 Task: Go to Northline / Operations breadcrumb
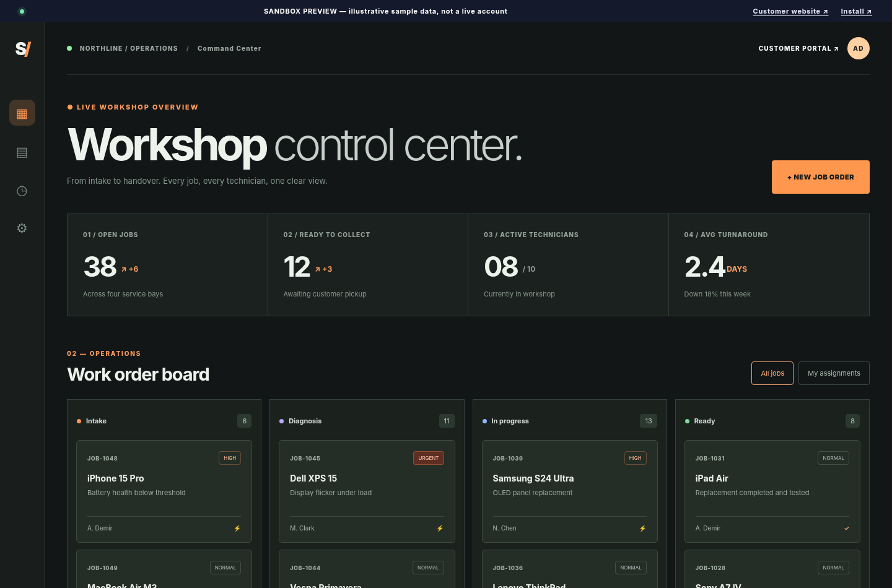click(129, 48)
